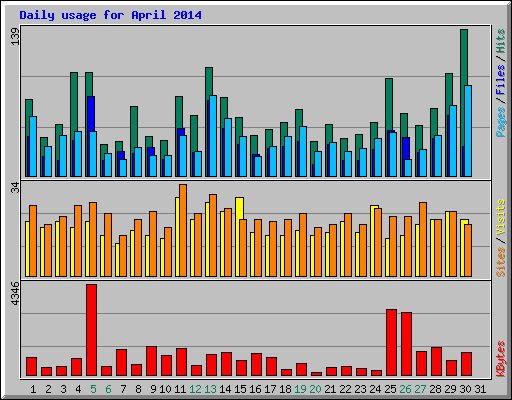The image size is (512, 400).
Task: Click the red KBytes bar for day 20
Action: point(317,374)
